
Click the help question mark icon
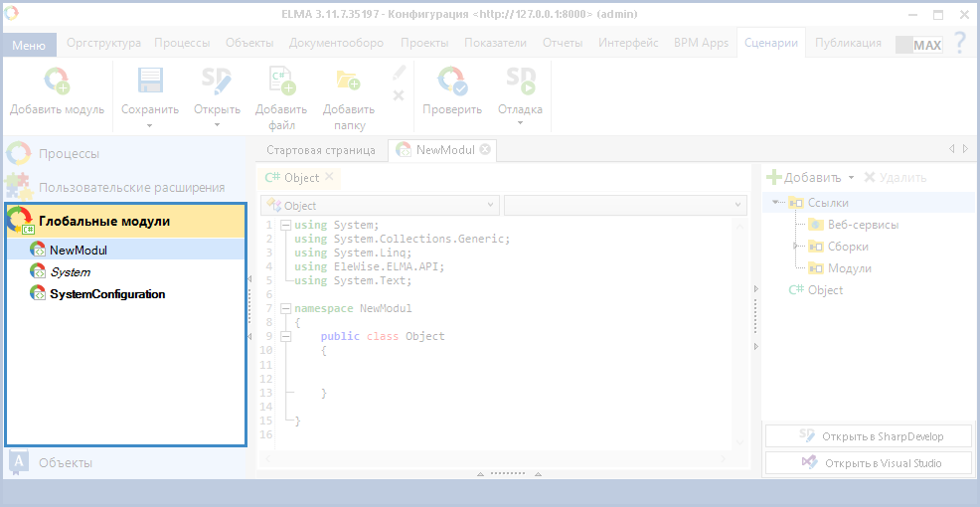[959, 43]
